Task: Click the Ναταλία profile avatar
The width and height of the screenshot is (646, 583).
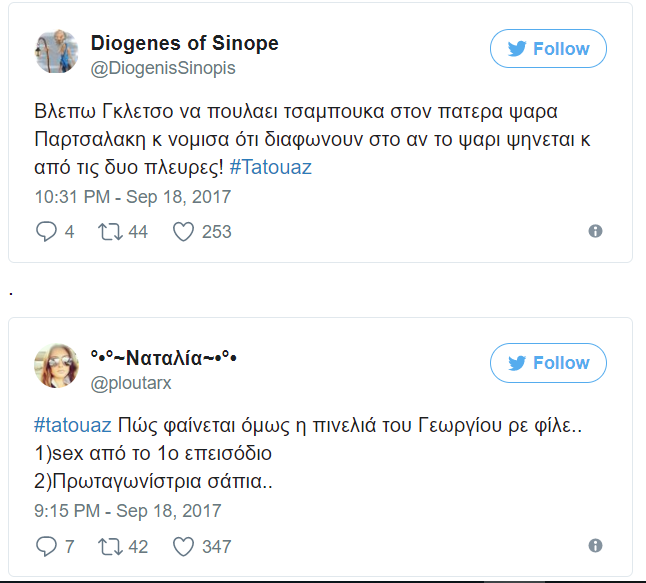Action: [57, 366]
